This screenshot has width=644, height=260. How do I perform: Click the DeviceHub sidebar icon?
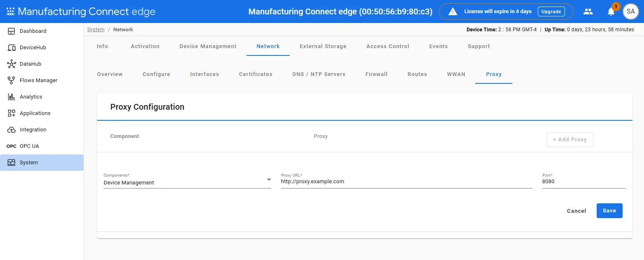click(x=12, y=48)
